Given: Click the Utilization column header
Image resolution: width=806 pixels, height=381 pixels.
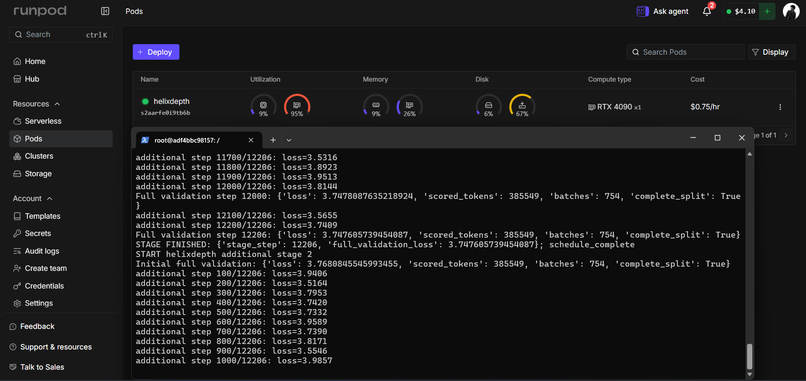Looking at the screenshot, I should pyautogui.click(x=265, y=80).
